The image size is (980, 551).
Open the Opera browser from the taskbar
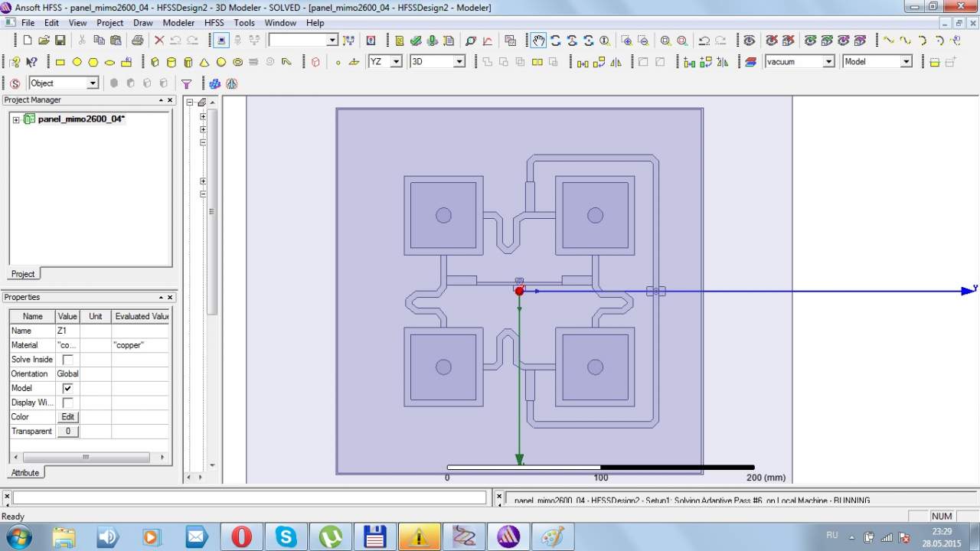[x=241, y=536]
